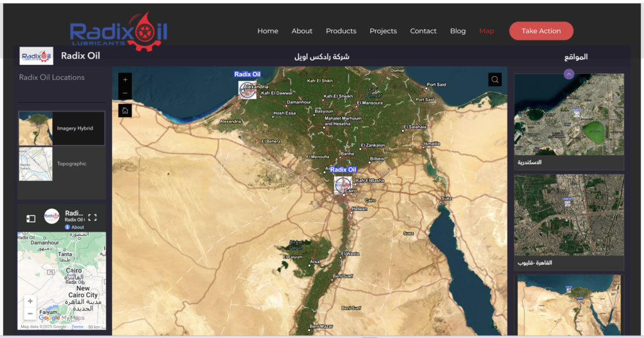Click the Take Action button

[x=541, y=31]
